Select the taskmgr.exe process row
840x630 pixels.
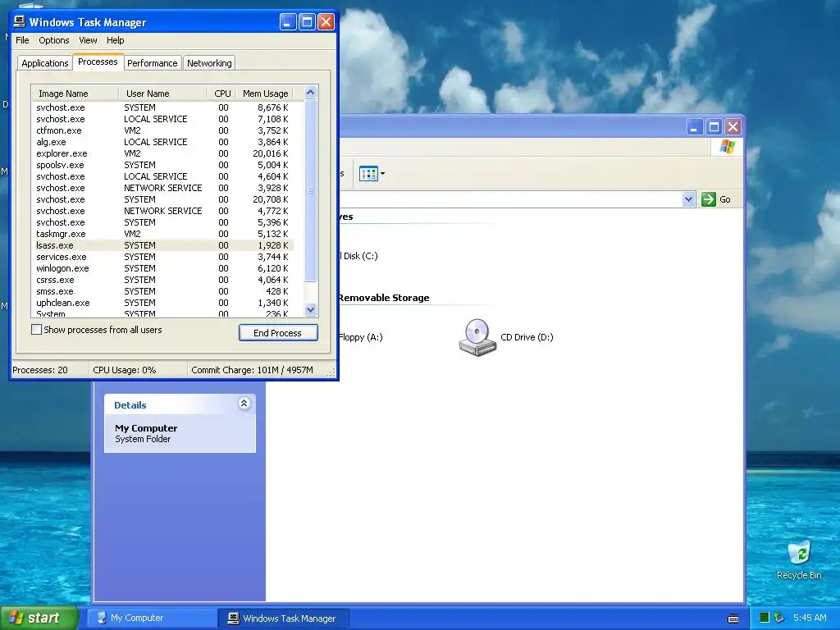pyautogui.click(x=162, y=234)
